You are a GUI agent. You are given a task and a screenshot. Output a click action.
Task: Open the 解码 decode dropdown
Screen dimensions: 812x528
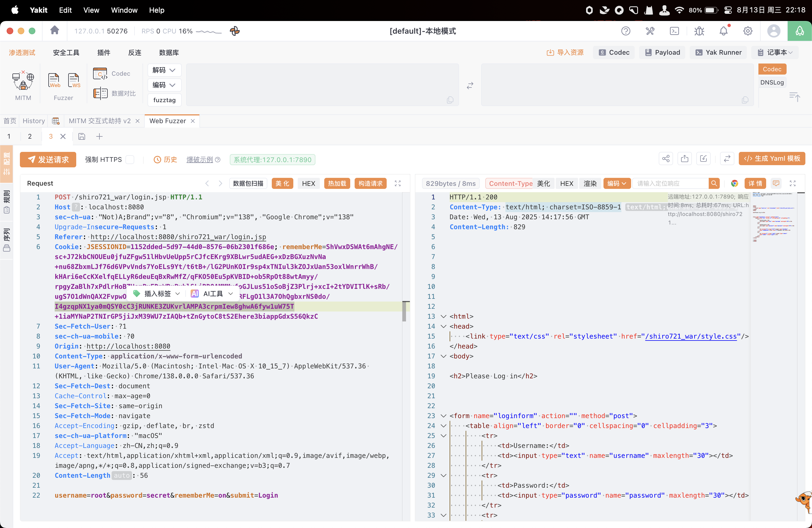[x=164, y=70]
